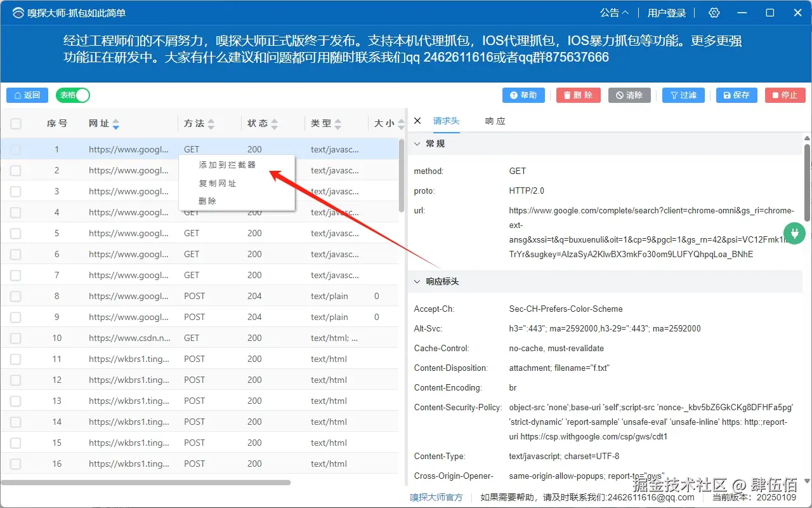
Task: Tick checkbox for row 10
Action: pos(16,338)
